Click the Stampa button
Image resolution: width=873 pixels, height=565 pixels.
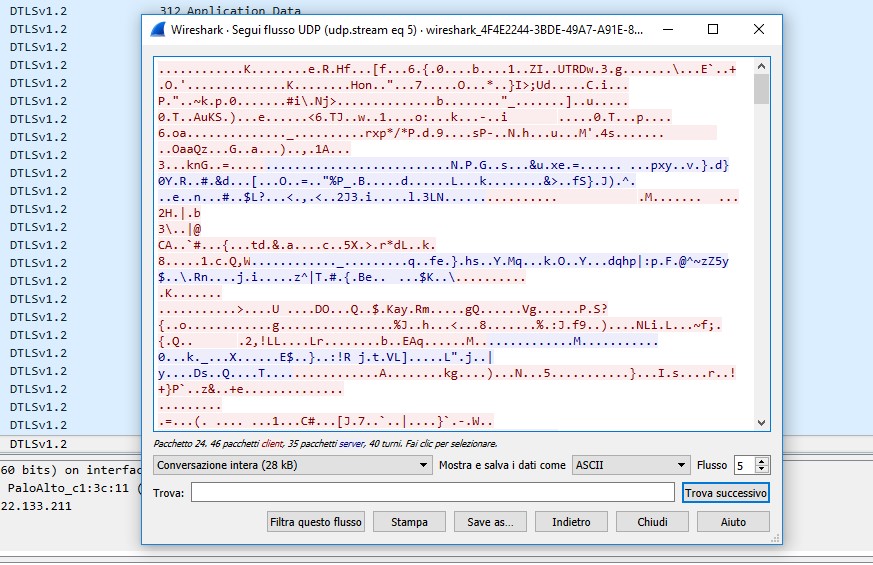[x=409, y=522]
